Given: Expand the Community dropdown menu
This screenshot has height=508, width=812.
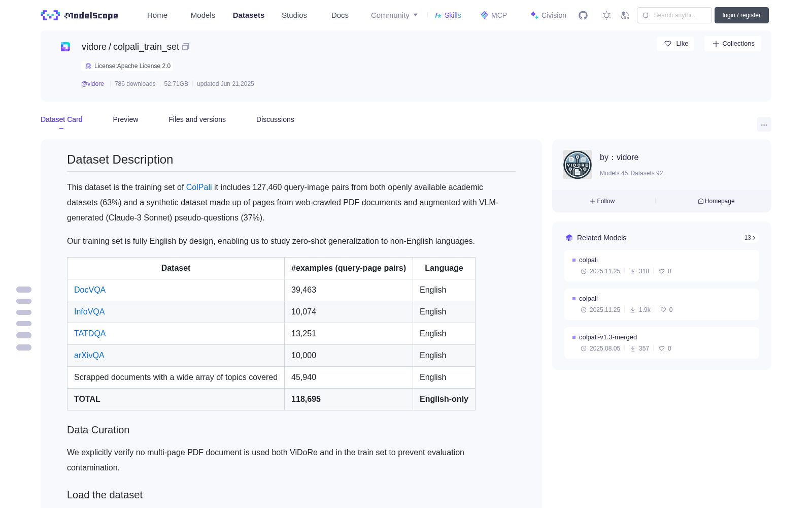Looking at the screenshot, I should click(x=394, y=15).
